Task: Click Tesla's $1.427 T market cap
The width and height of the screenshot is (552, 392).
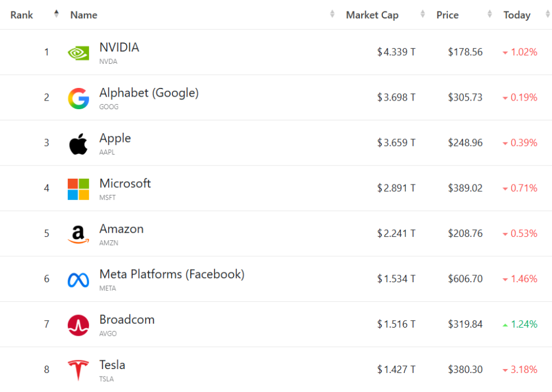Action: (x=396, y=370)
